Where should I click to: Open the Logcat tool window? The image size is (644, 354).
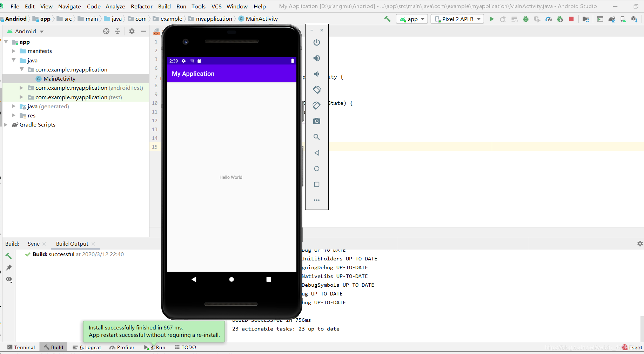[87, 347]
